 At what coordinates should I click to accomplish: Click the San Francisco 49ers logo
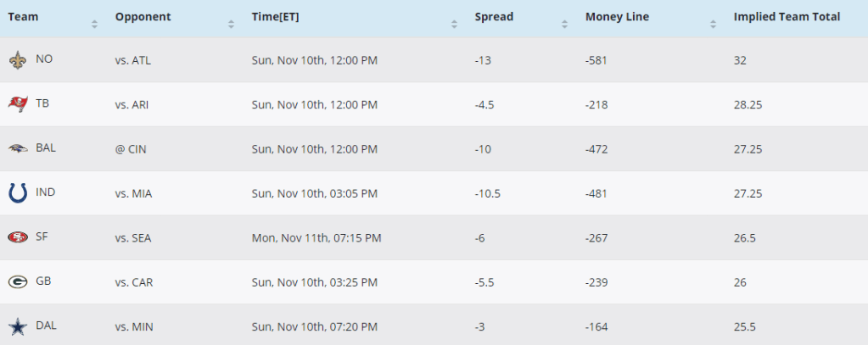click(x=17, y=237)
